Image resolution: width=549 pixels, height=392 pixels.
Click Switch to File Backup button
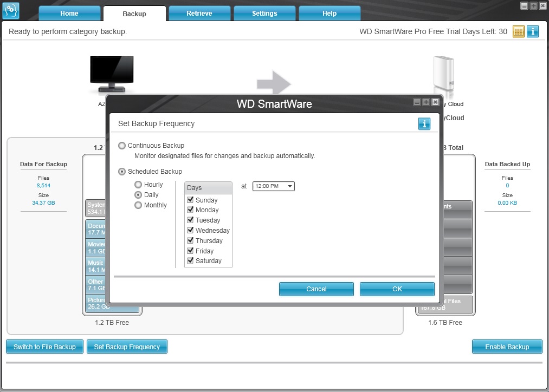click(44, 347)
